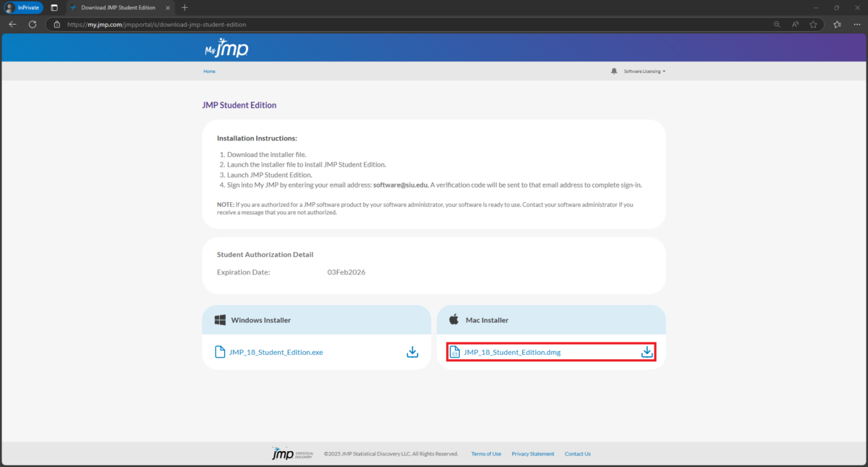Click the Windows logo on the Windows Installer card
Image resolution: width=868 pixels, height=467 pixels.
(x=219, y=319)
